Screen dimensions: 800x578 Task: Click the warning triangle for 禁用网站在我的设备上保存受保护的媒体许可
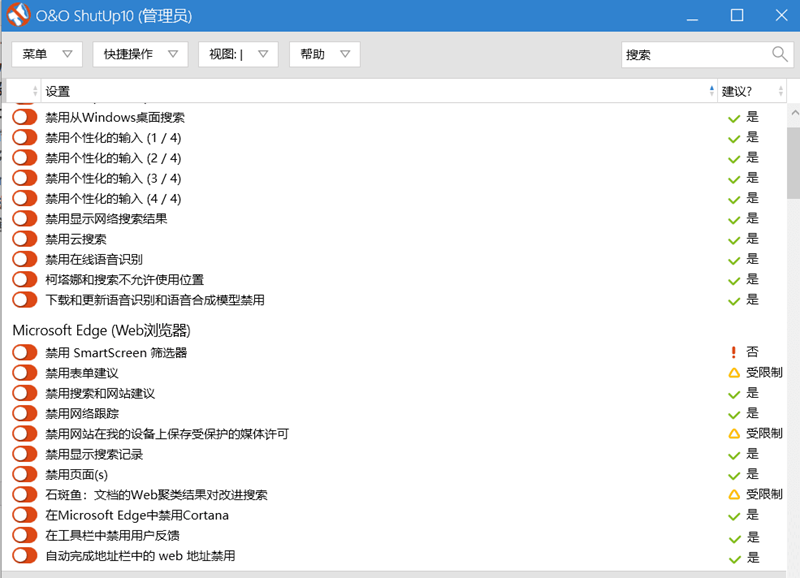pos(734,434)
